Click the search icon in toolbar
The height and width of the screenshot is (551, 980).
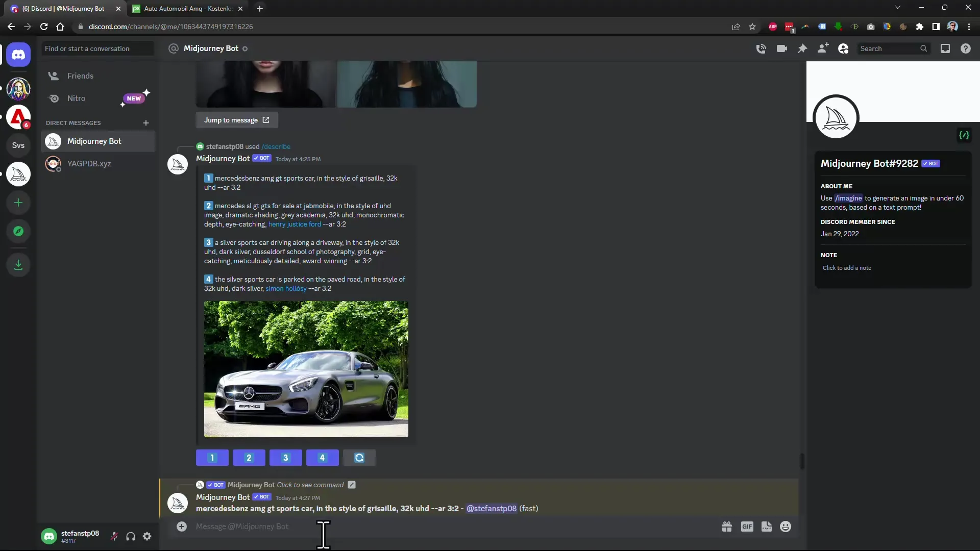[x=923, y=48]
